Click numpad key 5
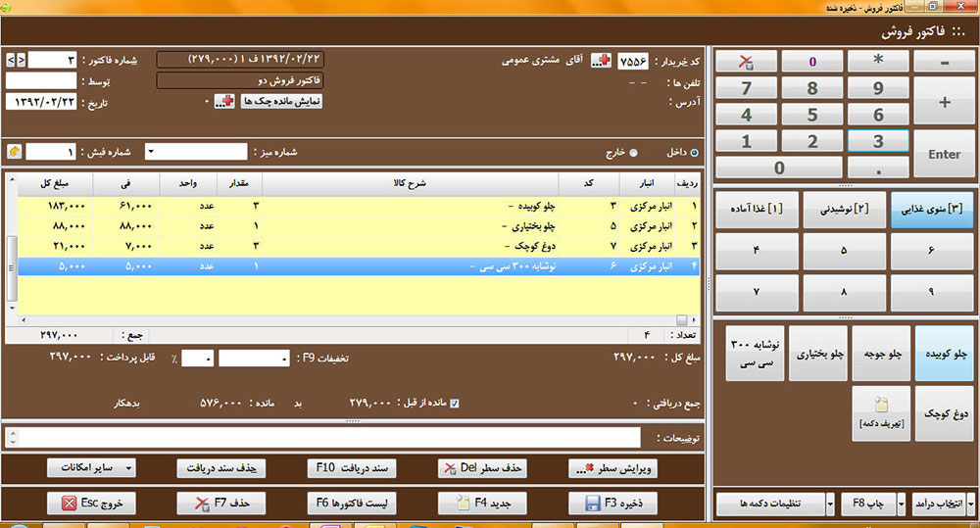Screen dimensions: 980x528 click(811, 115)
